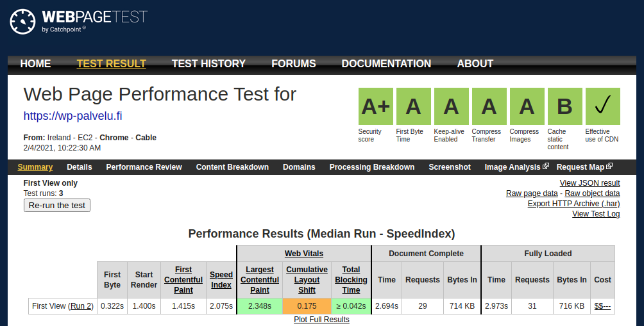Open the Effective use of CDN checkmark
Image resolution: width=644 pixels, height=326 pixels.
pos(602,106)
